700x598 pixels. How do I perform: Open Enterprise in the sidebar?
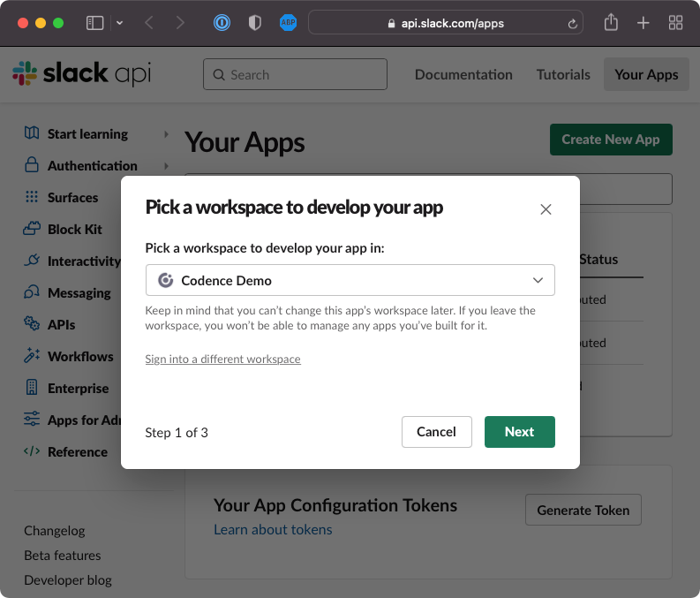click(x=79, y=388)
